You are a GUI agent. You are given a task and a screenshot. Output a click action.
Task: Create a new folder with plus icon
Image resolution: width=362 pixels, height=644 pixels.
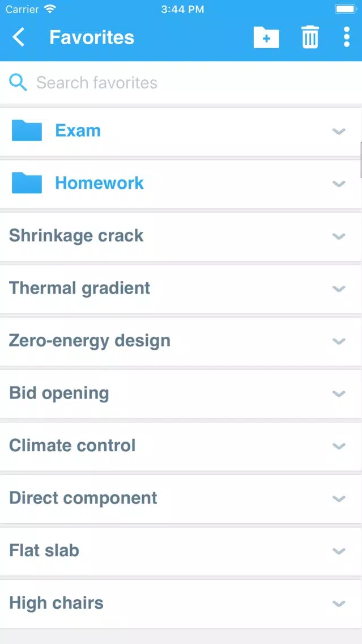[x=266, y=37]
